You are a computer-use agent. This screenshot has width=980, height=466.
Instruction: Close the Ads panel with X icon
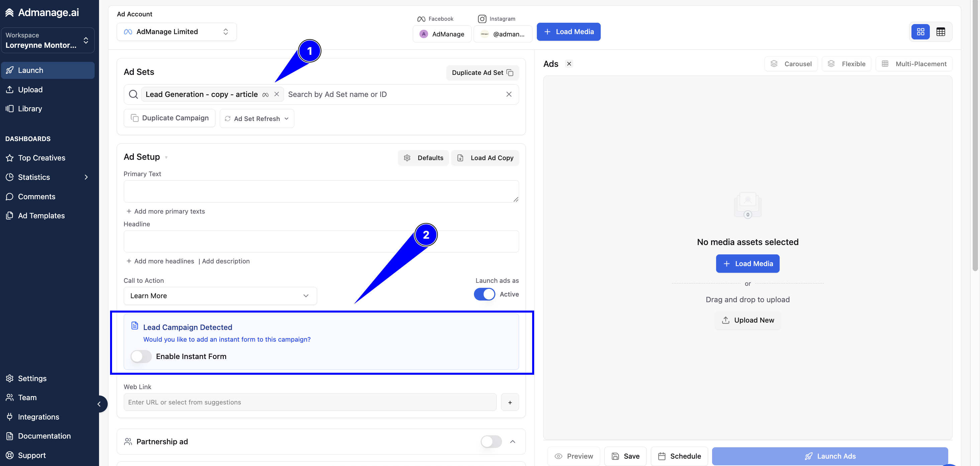[569, 64]
